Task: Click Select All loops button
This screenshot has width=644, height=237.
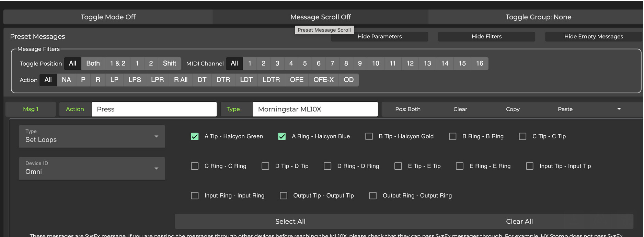Action: point(290,222)
